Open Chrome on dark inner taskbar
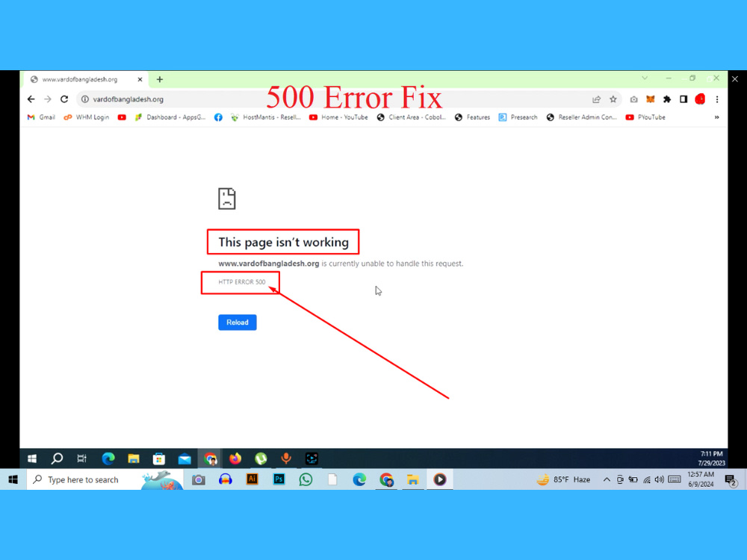Image resolution: width=747 pixels, height=560 pixels. pyautogui.click(x=210, y=458)
